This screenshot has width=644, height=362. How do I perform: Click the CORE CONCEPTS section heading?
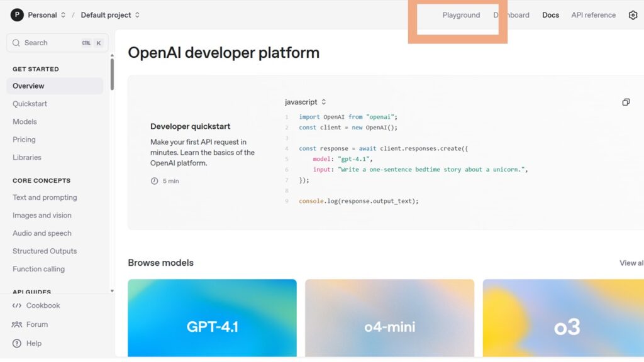pos(42,180)
